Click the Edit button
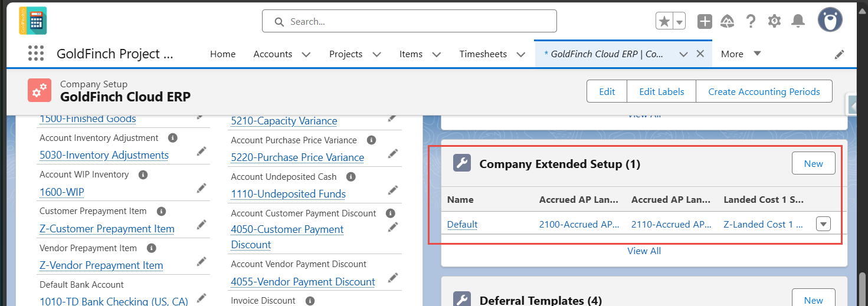The width and height of the screenshot is (868, 306). click(x=607, y=91)
